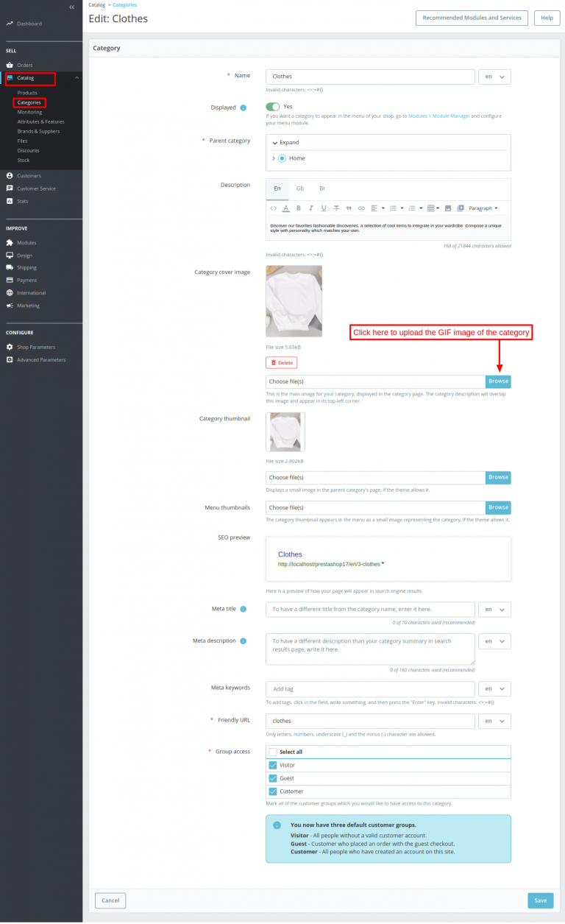Click the Cancel button

tap(110, 900)
